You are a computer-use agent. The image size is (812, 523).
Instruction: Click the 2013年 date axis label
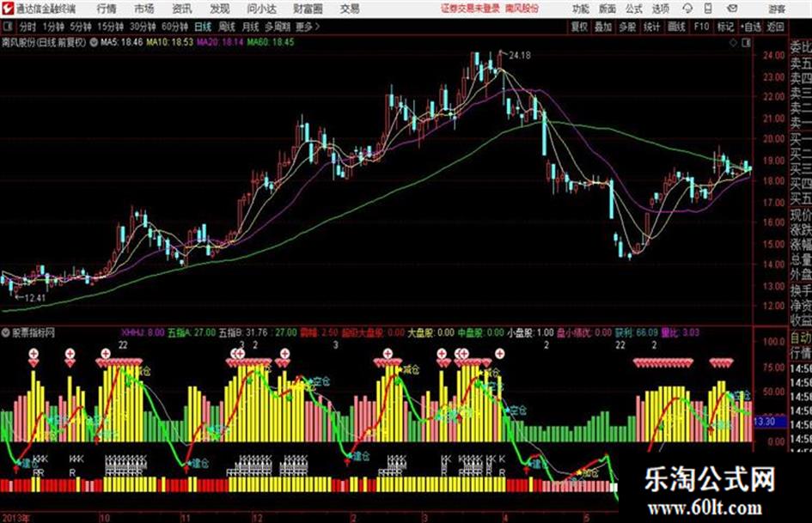coord(16,517)
